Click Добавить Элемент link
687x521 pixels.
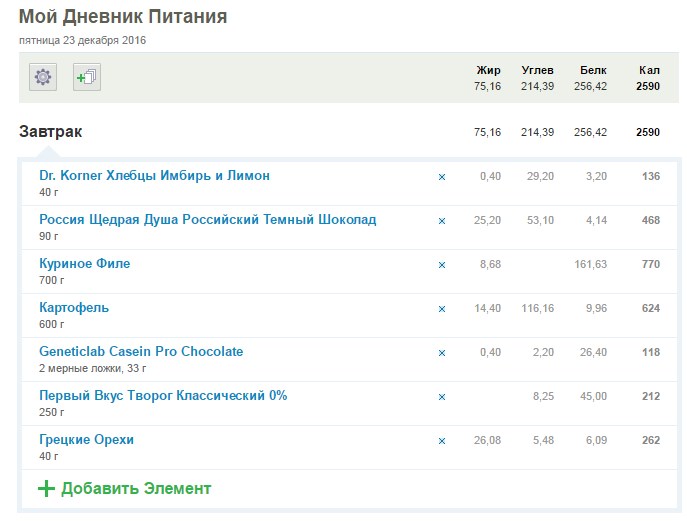[136, 489]
